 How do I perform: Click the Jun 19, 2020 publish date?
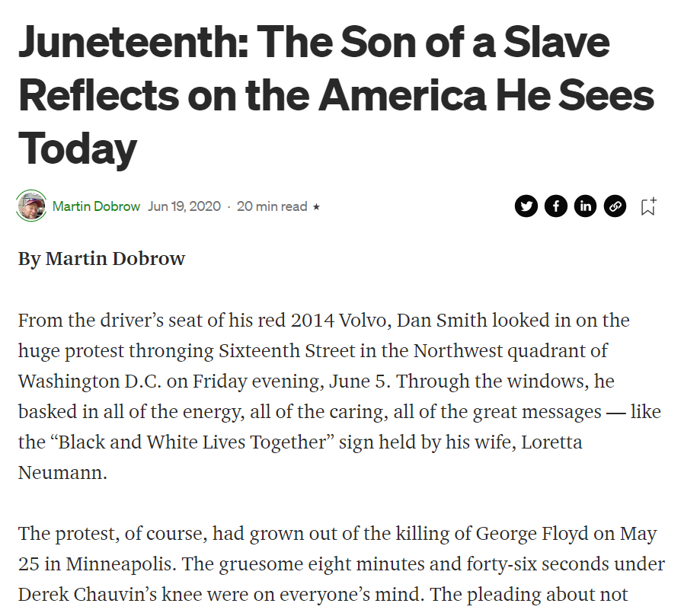pyautogui.click(x=184, y=206)
